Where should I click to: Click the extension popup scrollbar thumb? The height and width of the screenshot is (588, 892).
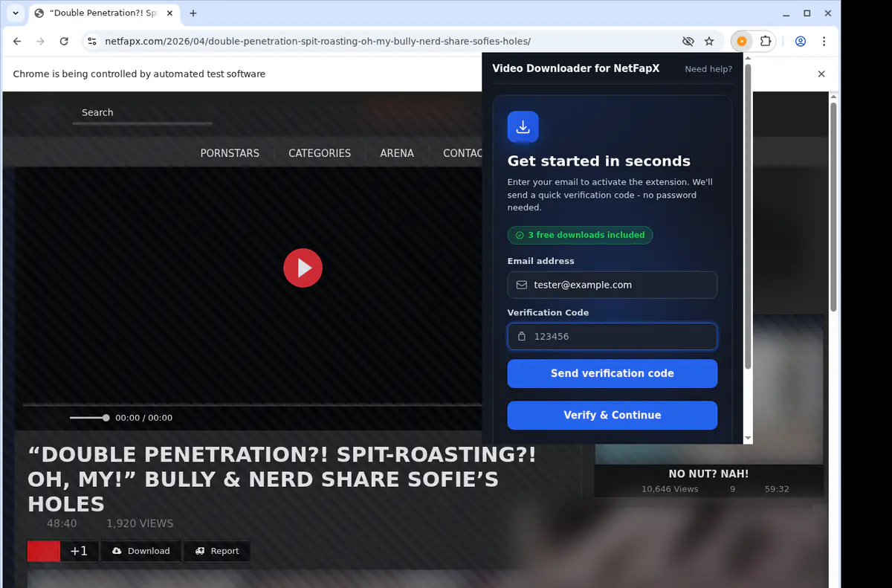pyautogui.click(x=748, y=216)
